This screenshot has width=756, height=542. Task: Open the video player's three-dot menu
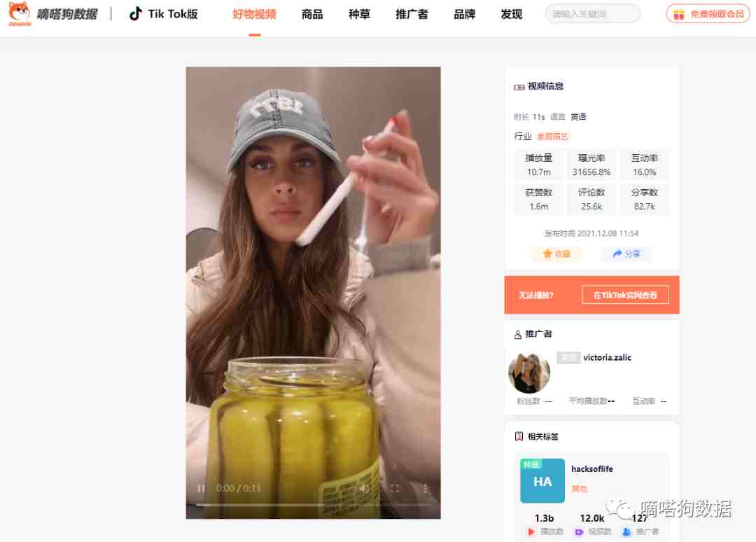[426, 489]
